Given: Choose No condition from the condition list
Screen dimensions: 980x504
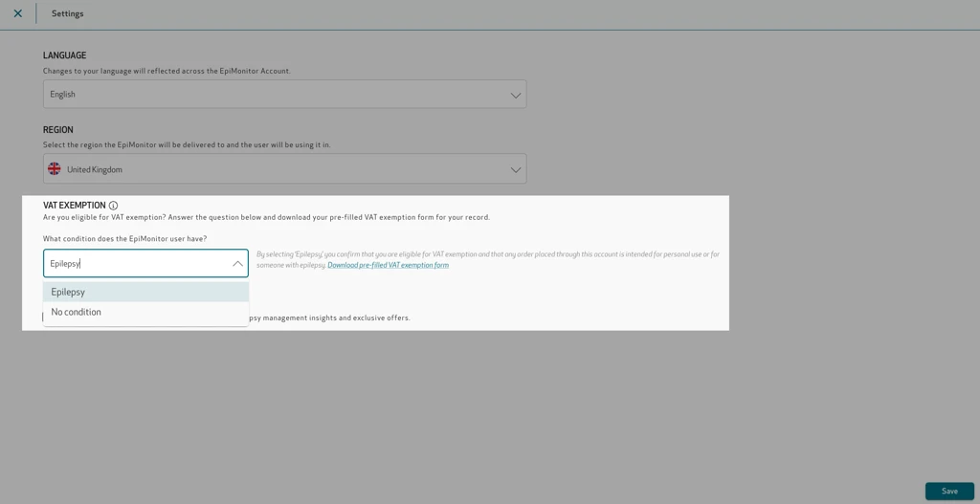Looking at the screenshot, I should pos(145,312).
